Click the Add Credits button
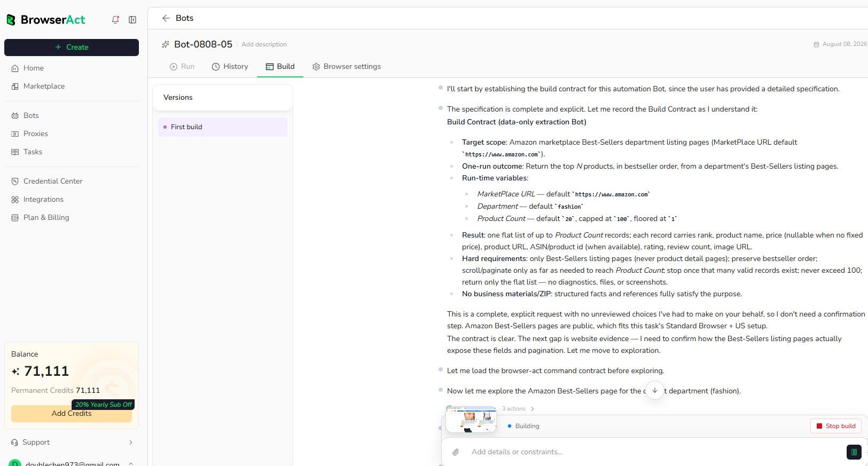 coord(72,414)
